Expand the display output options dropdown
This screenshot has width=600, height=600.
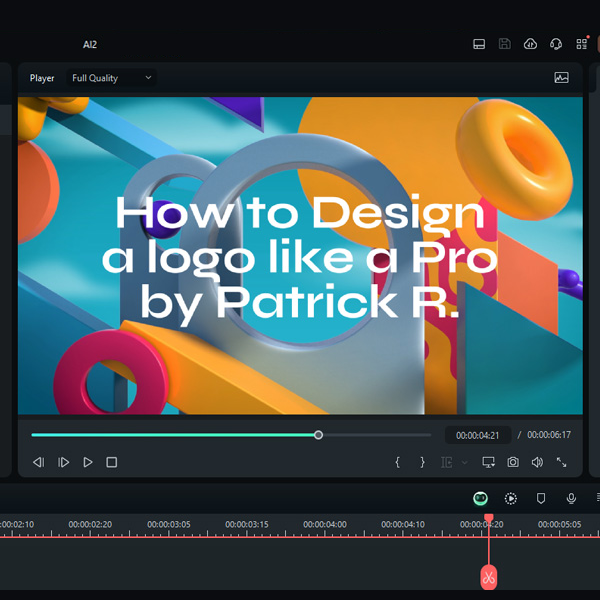pyautogui.click(x=488, y=462)
